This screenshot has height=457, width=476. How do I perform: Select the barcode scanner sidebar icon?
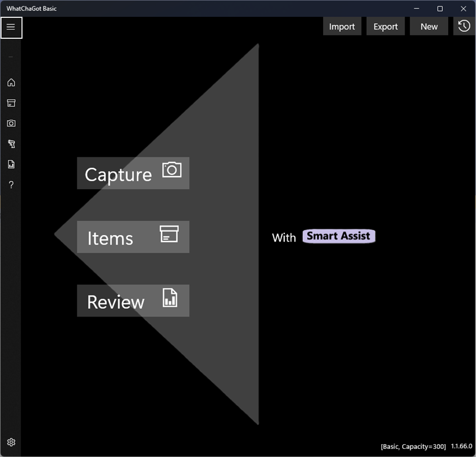[11, 144]
